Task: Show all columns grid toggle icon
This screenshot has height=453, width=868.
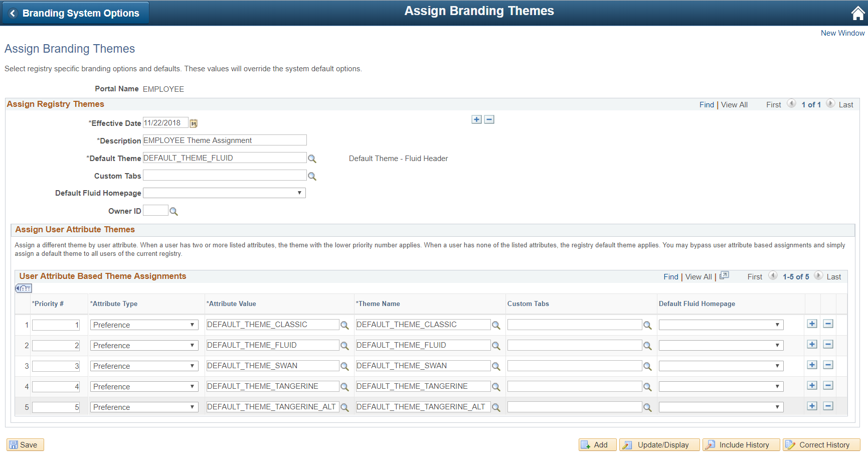Action: coord(24,288)
